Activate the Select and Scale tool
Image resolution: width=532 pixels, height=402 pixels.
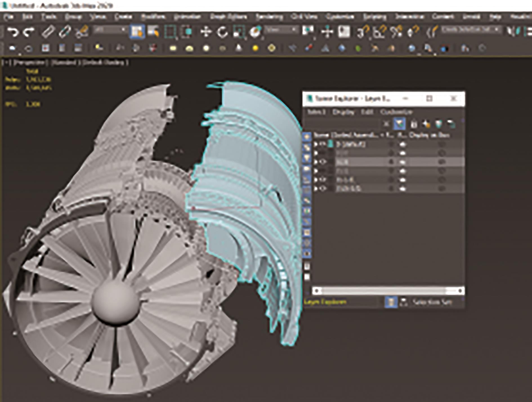(239, 32)
